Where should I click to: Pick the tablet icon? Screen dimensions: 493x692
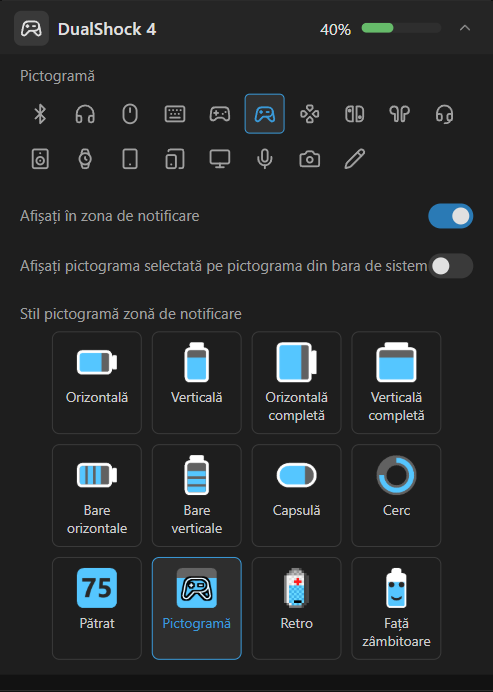[x=130, y=159]
